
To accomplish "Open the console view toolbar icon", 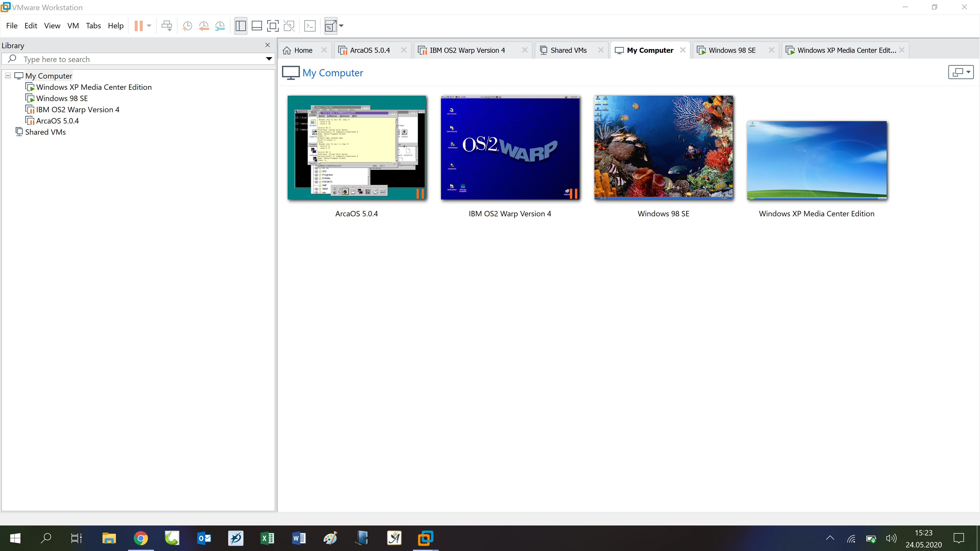I will click(310, 26).
